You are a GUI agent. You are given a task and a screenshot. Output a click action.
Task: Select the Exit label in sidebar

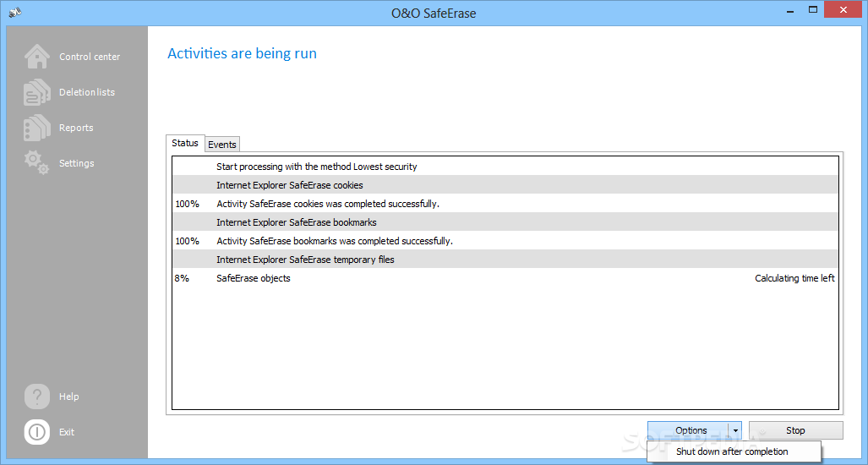click(67, 432)
